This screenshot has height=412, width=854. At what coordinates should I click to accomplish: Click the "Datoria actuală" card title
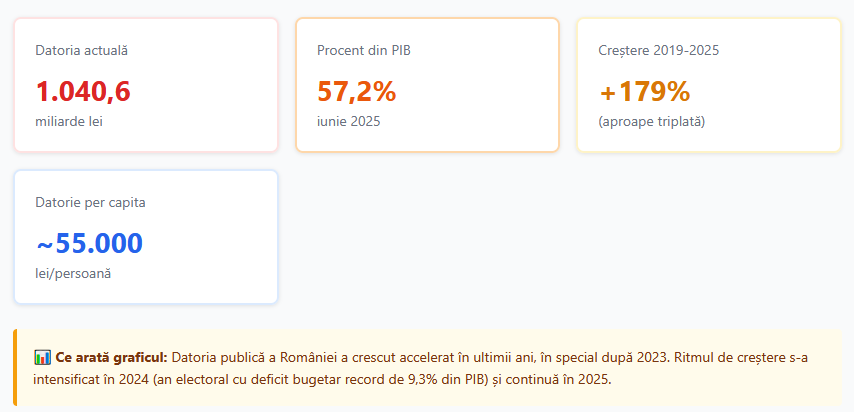click(x=81, y=49)
